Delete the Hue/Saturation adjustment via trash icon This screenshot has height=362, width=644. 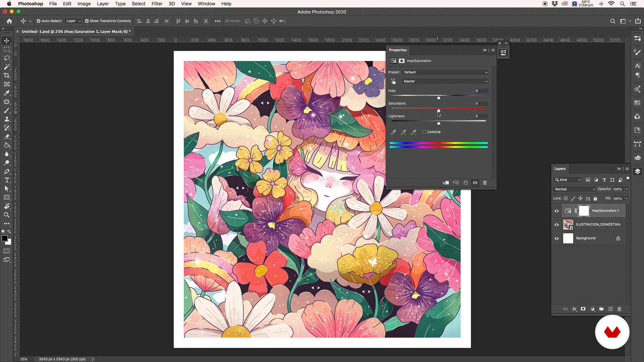pos(485,183)
